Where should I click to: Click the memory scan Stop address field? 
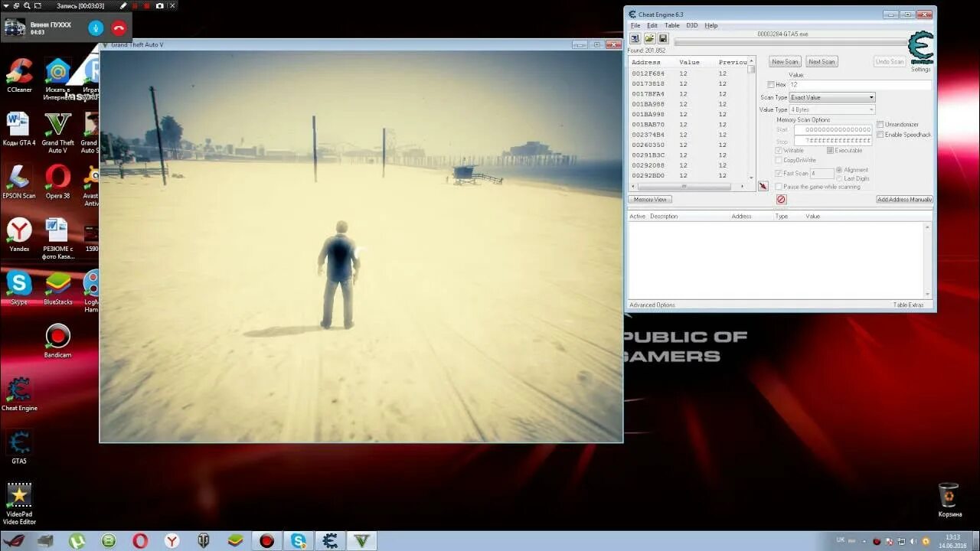coord(833,141)
